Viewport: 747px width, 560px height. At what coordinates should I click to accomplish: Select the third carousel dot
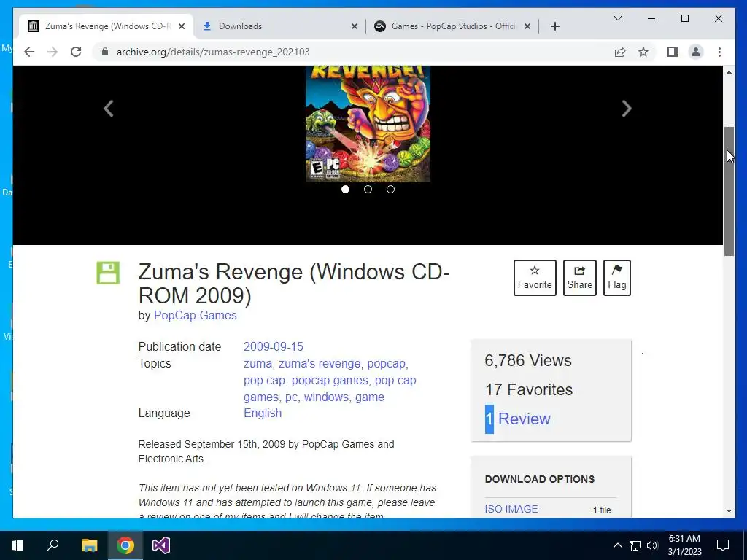click(x=391, y=189)
